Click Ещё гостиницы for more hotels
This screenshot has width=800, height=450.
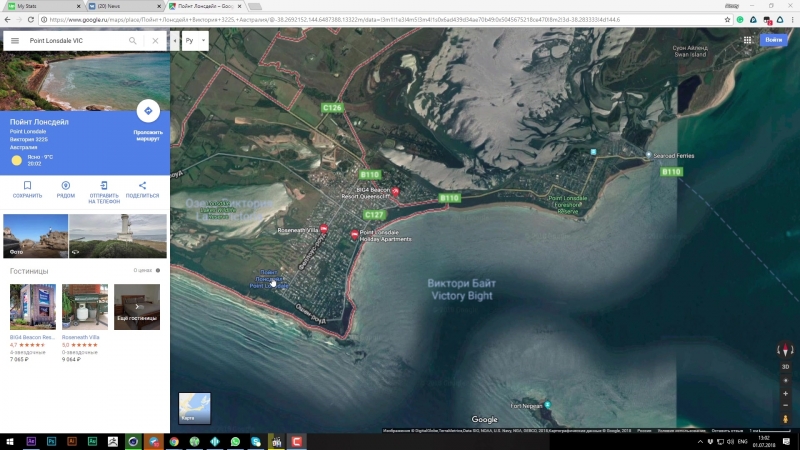[x=137, y=307]
